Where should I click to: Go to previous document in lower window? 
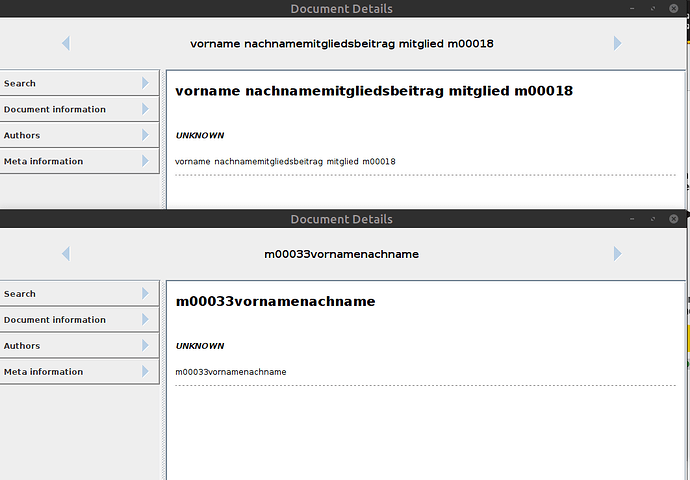pyautogui.click(x=66, y=254)
